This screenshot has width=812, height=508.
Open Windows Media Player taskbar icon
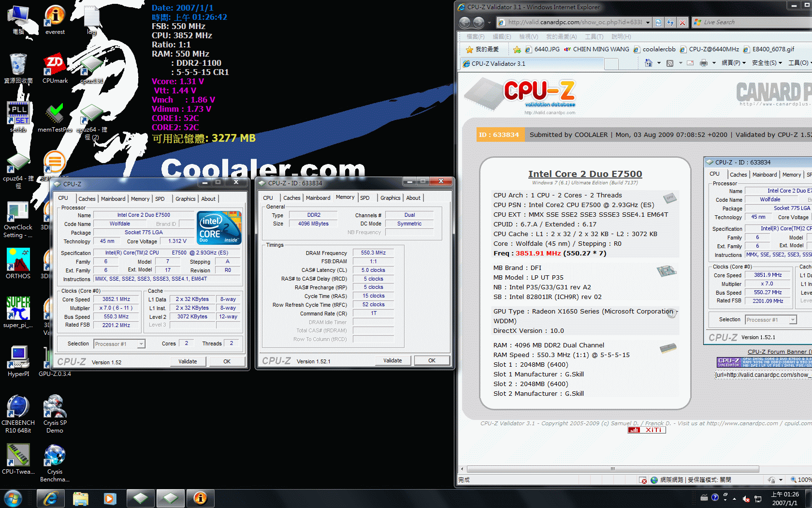click(110, 498)
